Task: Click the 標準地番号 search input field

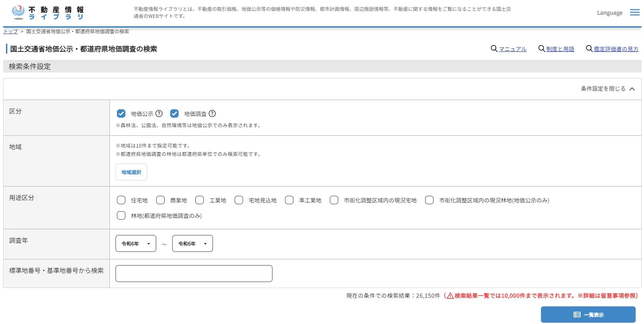Action: pos(194,274)
